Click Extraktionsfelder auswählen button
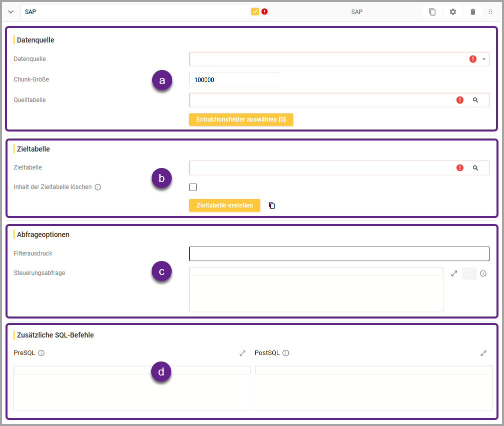 pos(241,119)
